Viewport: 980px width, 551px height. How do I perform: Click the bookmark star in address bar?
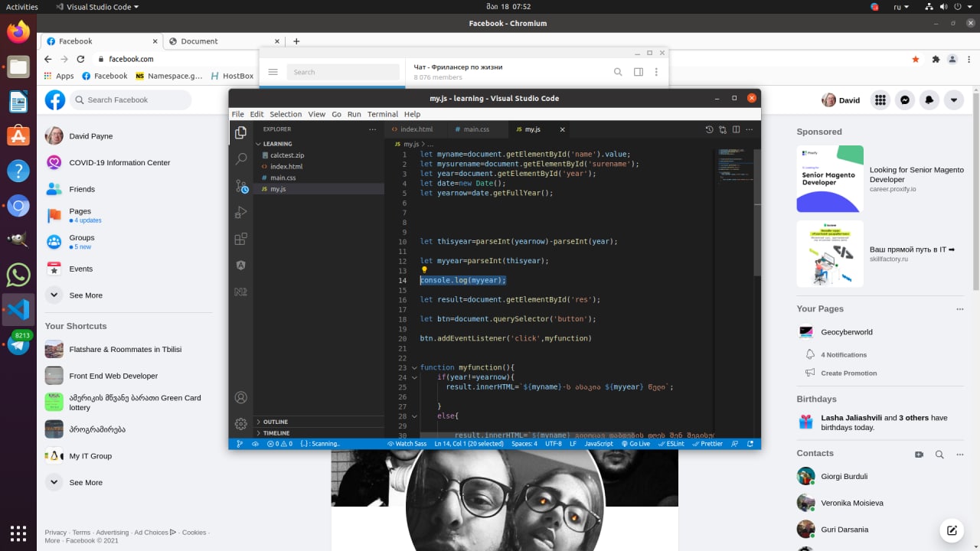(x=915, y=59)
